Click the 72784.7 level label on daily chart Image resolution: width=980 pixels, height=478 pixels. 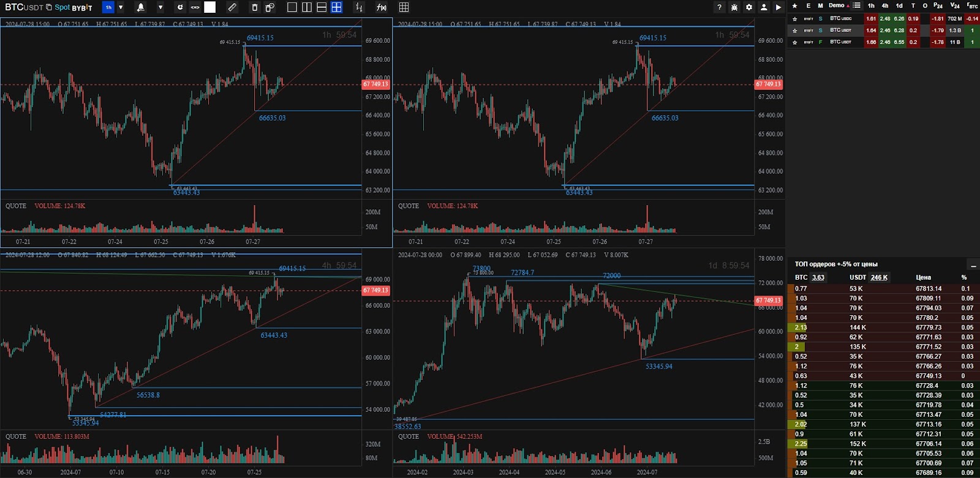pyautogui.click(x=522, y=273)
